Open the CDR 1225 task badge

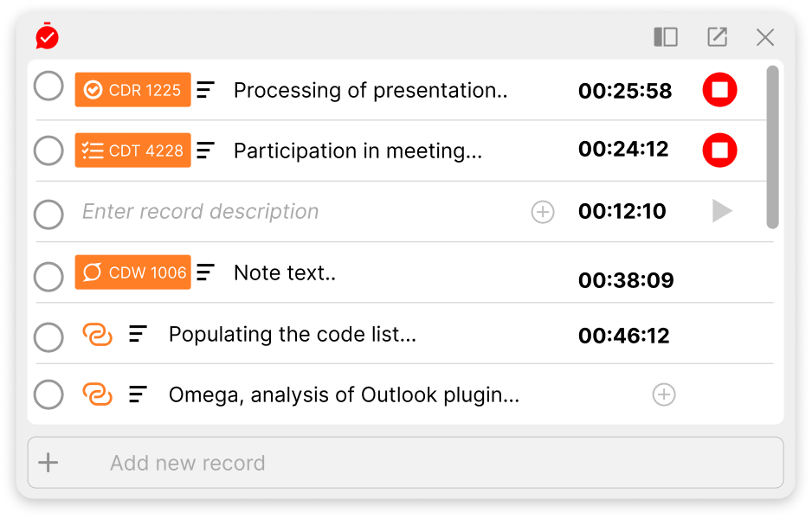[x=132, y=90]
